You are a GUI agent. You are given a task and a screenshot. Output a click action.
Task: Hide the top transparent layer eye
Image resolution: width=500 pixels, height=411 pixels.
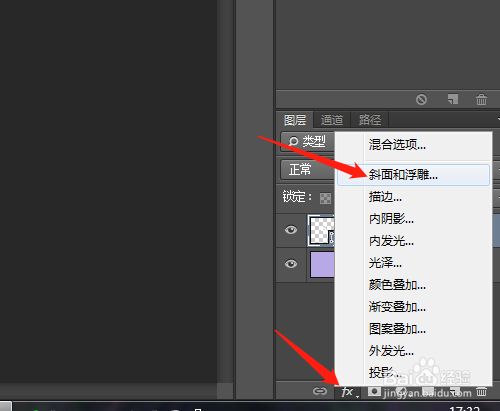click(291, 230)
